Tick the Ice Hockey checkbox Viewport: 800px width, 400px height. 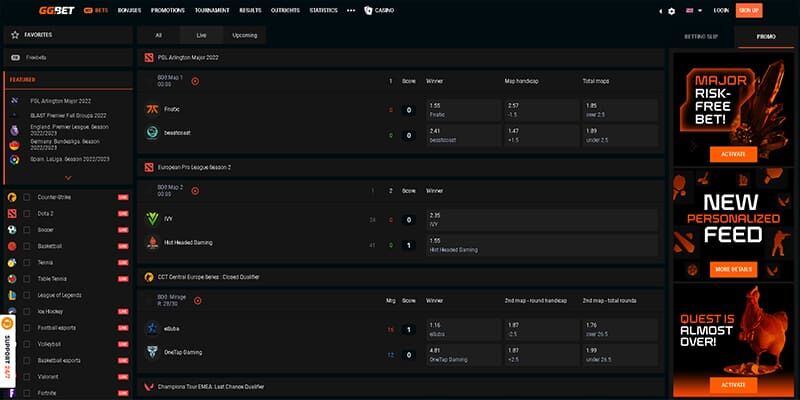point(27,312)
